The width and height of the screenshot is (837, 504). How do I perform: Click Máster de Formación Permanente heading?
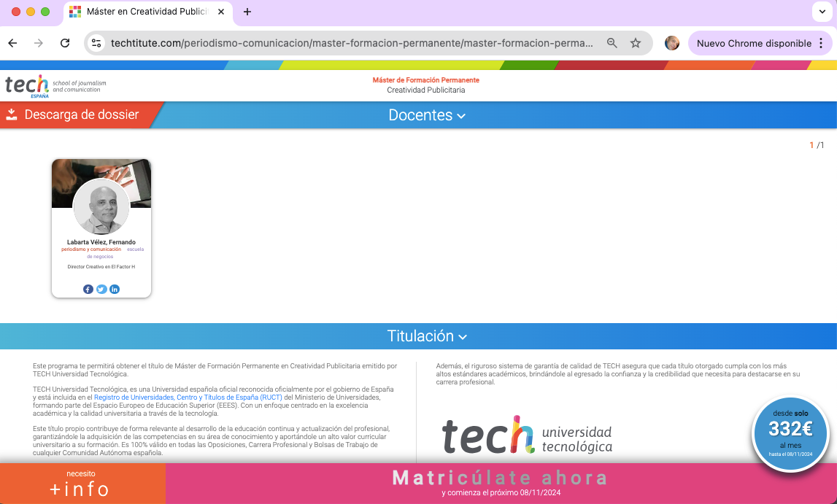coord(426,80)
